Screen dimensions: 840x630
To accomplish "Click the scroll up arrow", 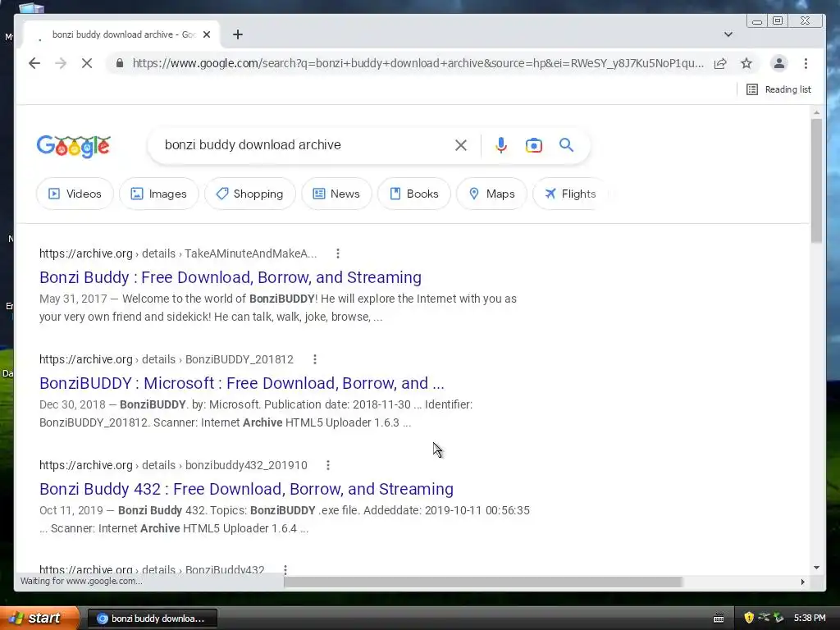I will coord(816,112).
